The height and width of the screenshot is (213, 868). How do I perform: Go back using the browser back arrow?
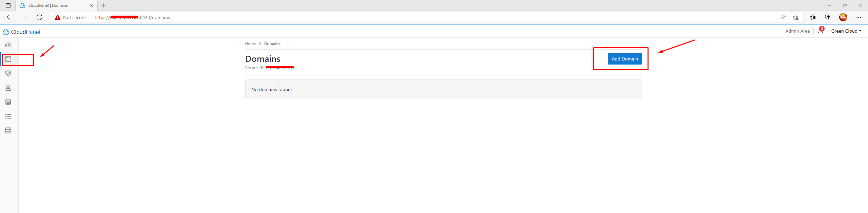[x=9, y=17]
